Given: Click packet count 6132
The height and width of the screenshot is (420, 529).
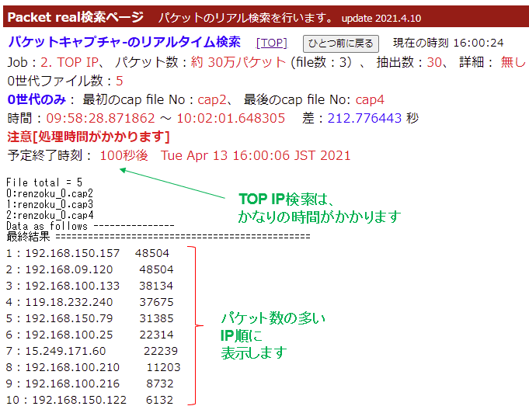Looking at the screenshot, I should click(159, 400).
